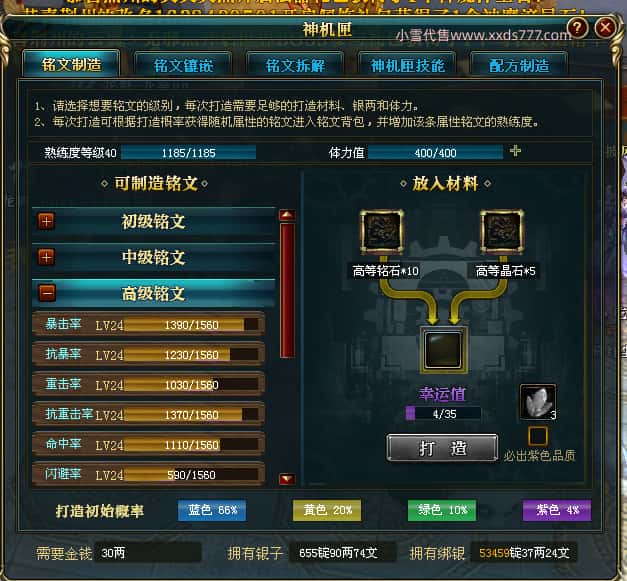Viewport: 627px width, 581px height.
Task: Switch to the 铭文镶嵌 tab
Action: pos(183,65)
